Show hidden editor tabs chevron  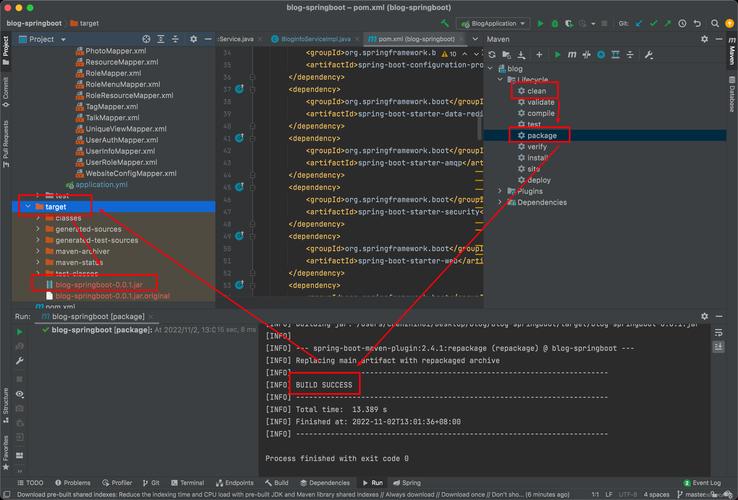(x=475, y=39)
